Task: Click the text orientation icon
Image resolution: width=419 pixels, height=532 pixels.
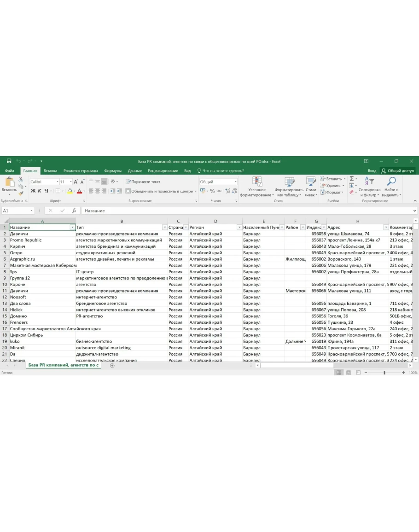Action: [113, 181]
